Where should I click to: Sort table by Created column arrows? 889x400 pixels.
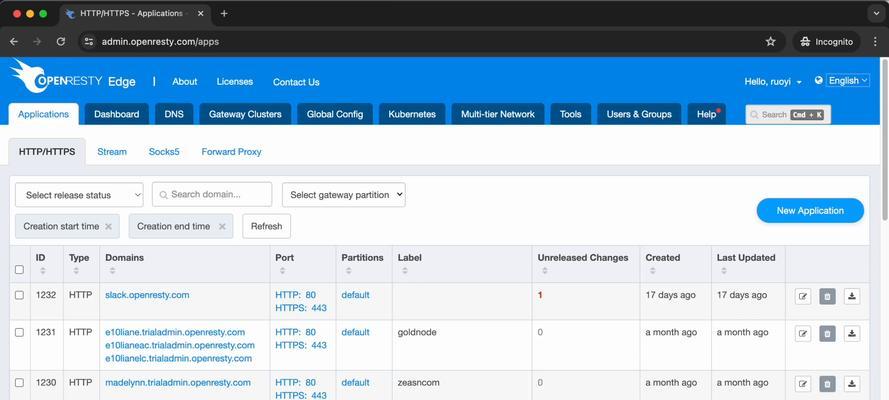click(x=652, y=271)
